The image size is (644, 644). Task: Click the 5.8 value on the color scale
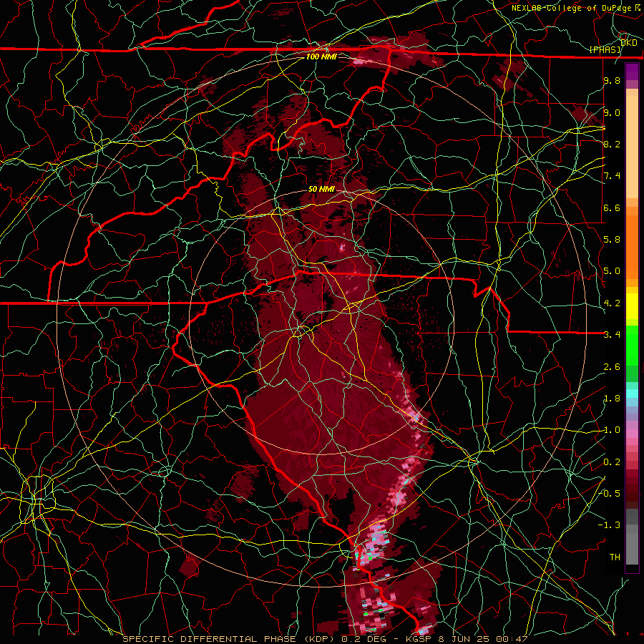pyautogui.click(x=612, y=240)
